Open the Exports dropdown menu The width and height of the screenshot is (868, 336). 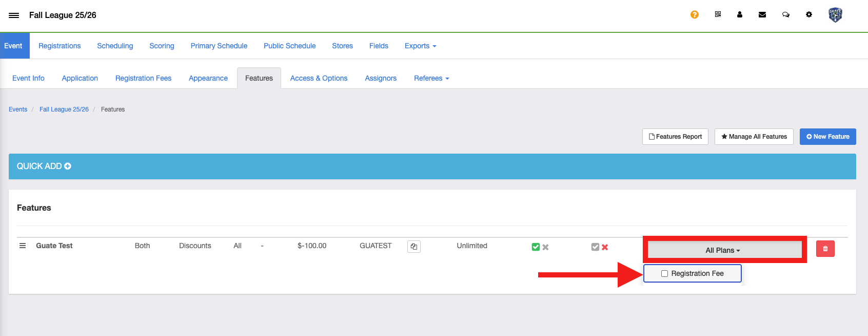coord(420,46)
